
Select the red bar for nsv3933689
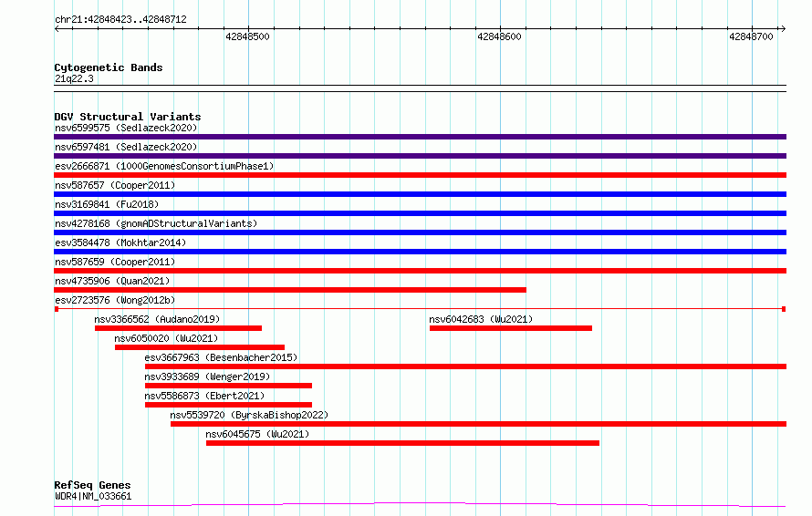click(228, 386)
